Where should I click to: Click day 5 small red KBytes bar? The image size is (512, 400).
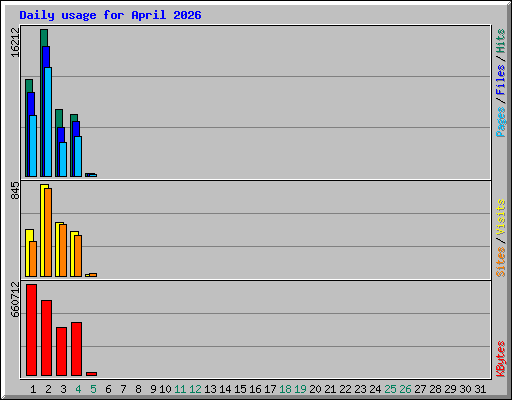[x=91, y=374]
